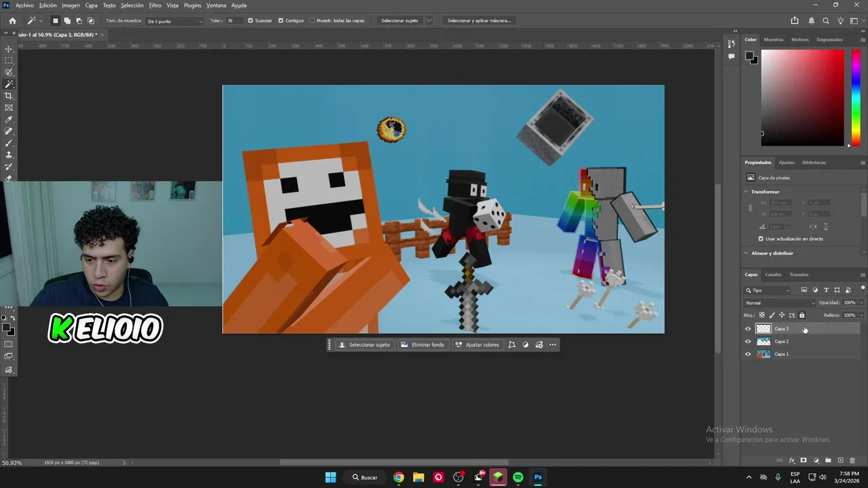Screen dimensions: 868x488
Task: Collapse Alinear y distribuir section
Action: (x=747, y=253)
